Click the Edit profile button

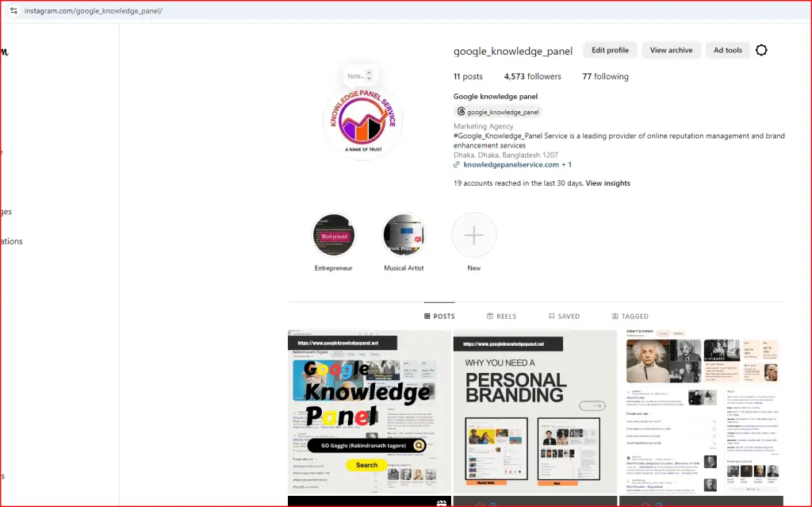tap(610, 50)
